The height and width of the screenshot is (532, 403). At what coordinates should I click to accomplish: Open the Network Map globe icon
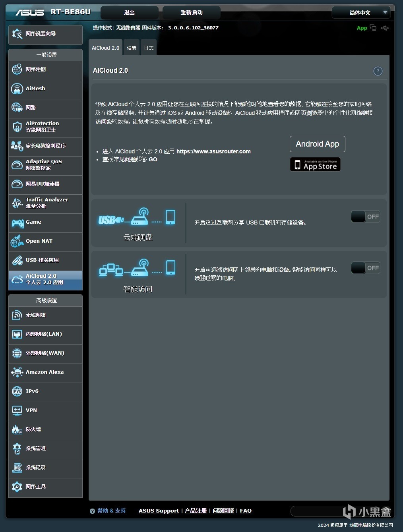(17, 69)
